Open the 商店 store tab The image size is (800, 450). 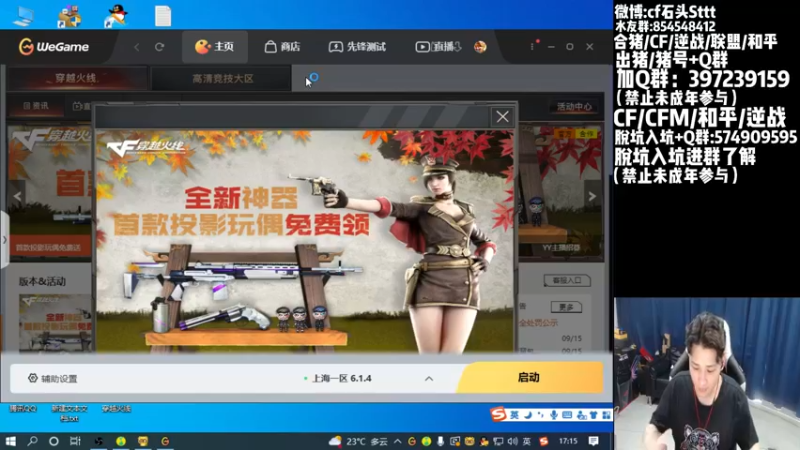pos(282,47)
